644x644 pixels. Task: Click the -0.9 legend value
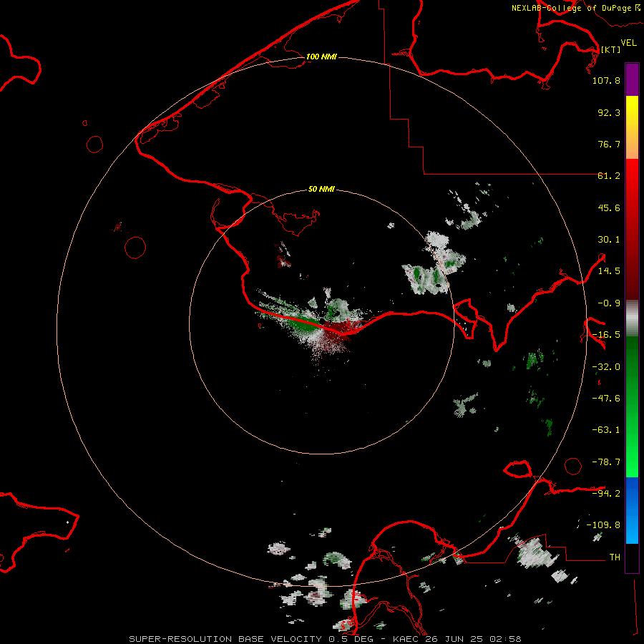click(x=609, y=303)
